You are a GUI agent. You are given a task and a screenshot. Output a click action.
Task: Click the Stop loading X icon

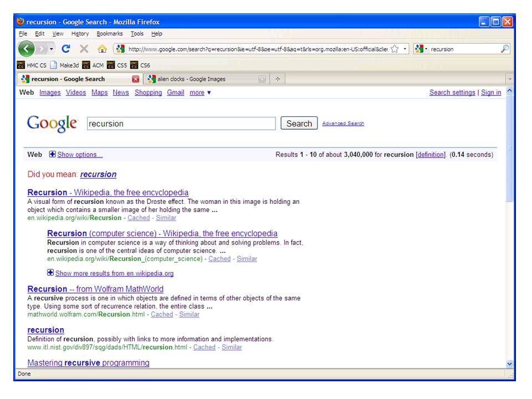(x=84, y=49)
